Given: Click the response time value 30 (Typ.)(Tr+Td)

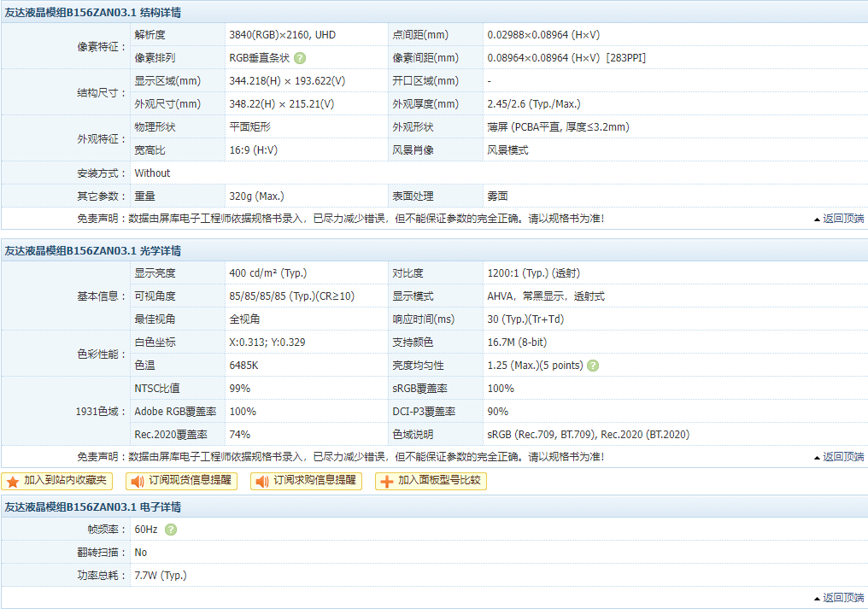Looking at the screenshot, I should tap(525, 319).
